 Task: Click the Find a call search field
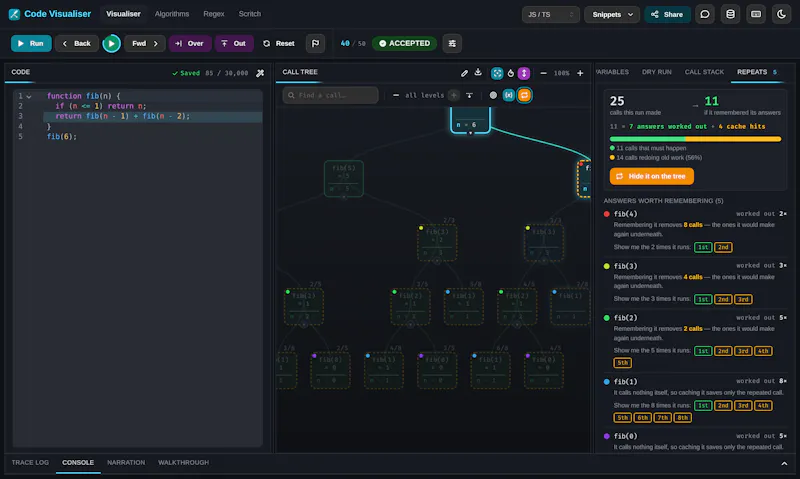coord(331,95)
